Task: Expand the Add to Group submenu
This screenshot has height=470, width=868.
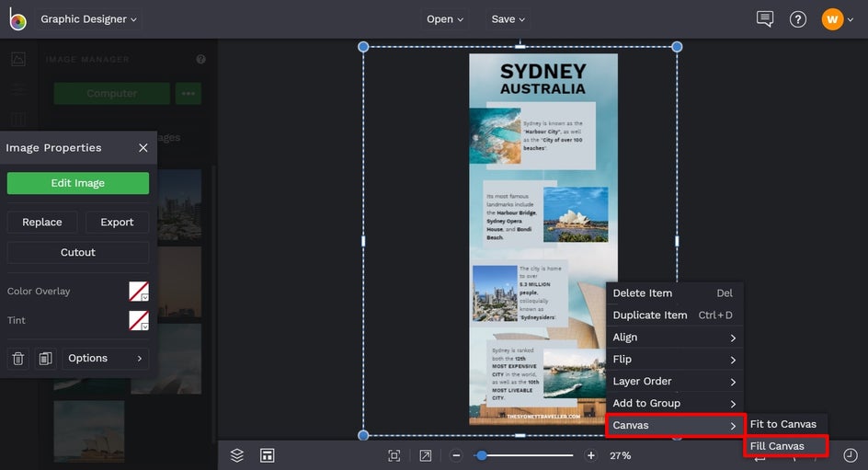Action: pos(674,404)
